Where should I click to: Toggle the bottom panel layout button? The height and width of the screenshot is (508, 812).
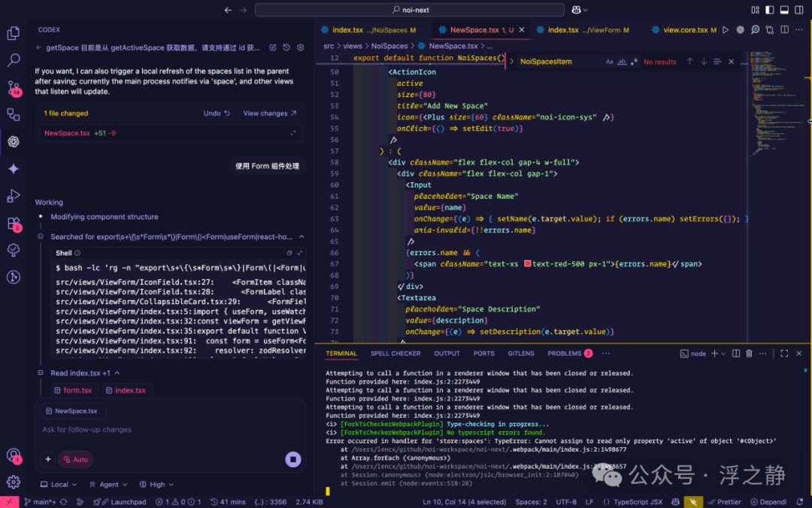point(784,10)
